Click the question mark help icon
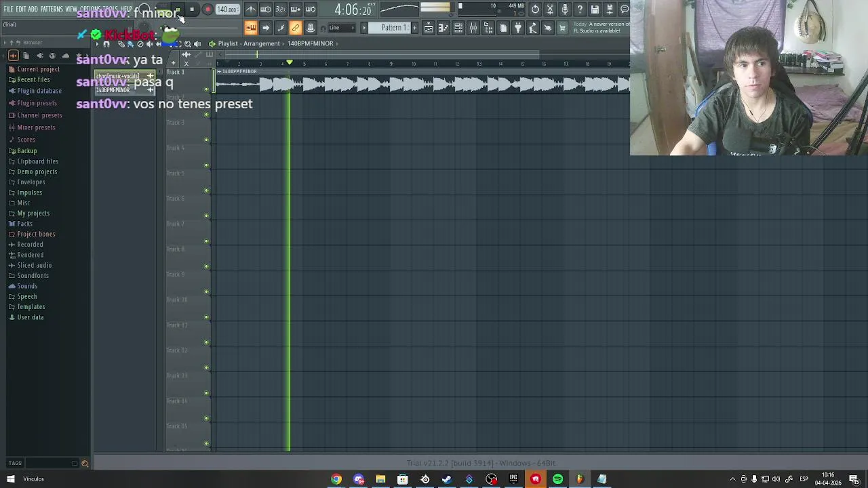 (x=580, y=9)
